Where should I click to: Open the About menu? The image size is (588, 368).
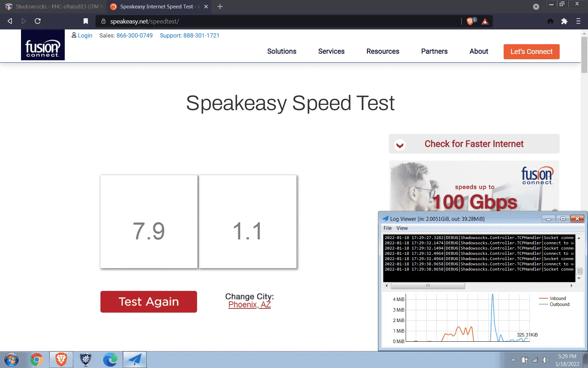[478, 51]
